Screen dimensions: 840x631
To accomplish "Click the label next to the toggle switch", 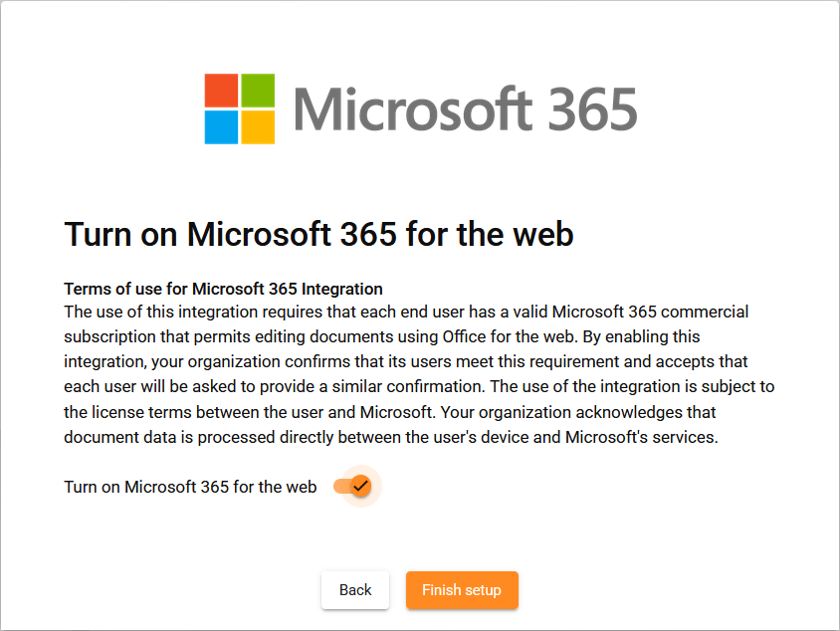I will [x=190, y=487].
